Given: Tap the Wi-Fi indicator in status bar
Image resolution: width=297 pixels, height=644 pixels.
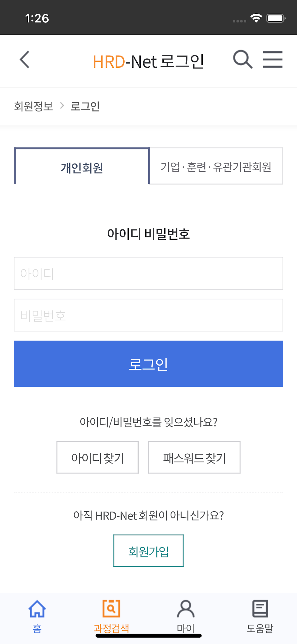Looking at the screenshot, I should [x=256, y=18].
